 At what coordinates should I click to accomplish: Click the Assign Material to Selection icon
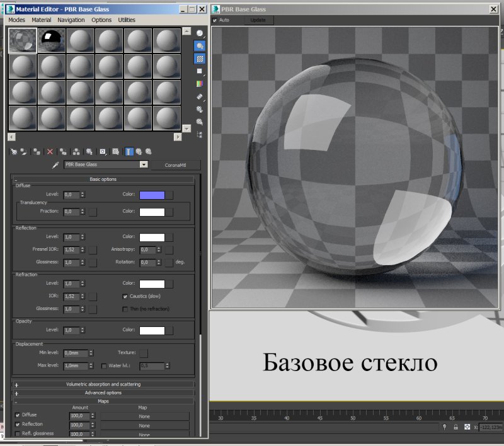pyautogui.click(x=35, y=151)
